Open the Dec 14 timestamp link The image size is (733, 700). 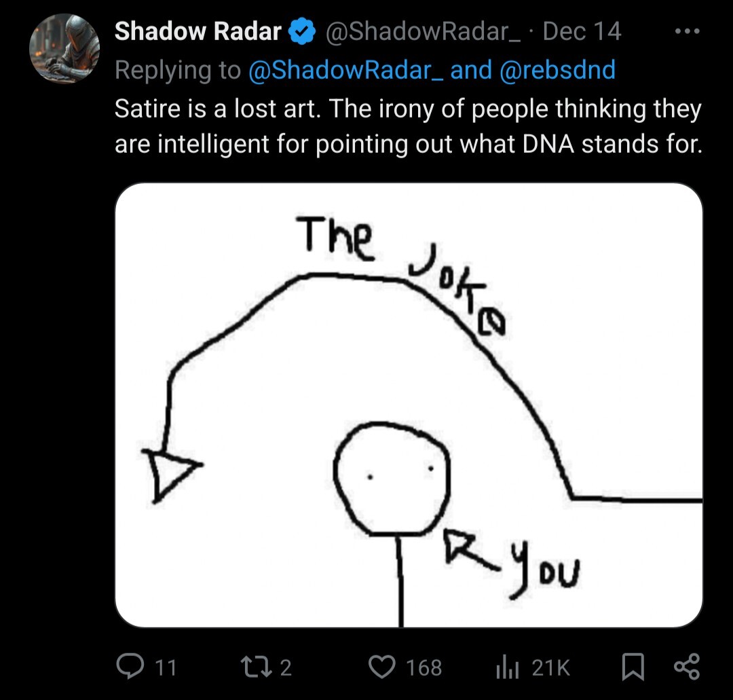(x=582, y=31)
